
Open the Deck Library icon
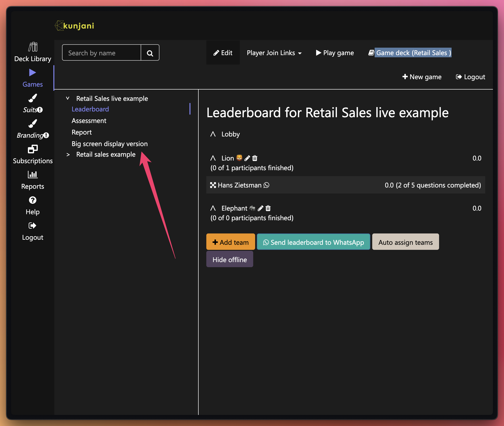tap(32, 47)
